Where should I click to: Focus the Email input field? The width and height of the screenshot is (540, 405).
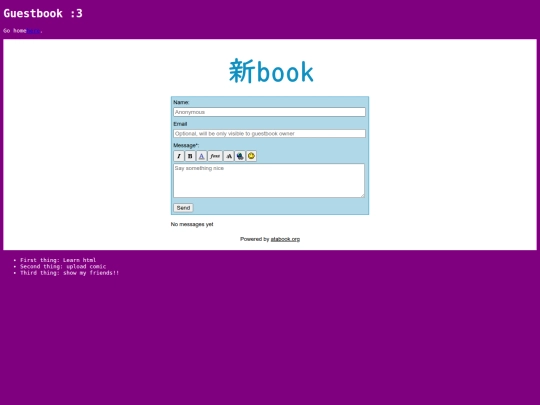pyautogui.click(x=269, y=133)
